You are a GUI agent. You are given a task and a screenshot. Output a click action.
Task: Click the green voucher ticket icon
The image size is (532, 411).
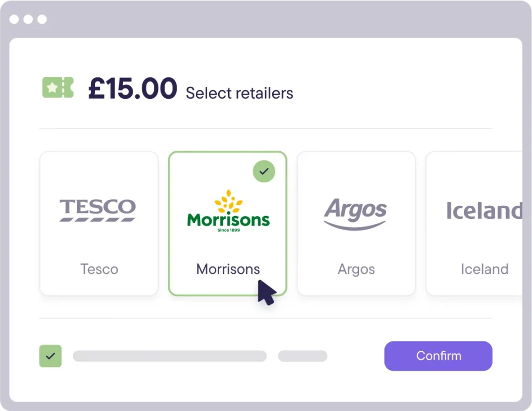click(x=58, y=88)
